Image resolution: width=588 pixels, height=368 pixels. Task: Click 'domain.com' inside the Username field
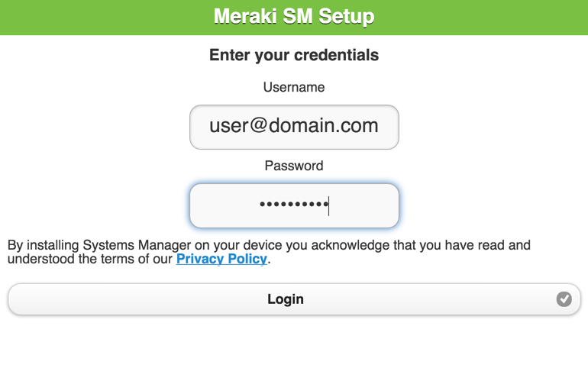323,125
